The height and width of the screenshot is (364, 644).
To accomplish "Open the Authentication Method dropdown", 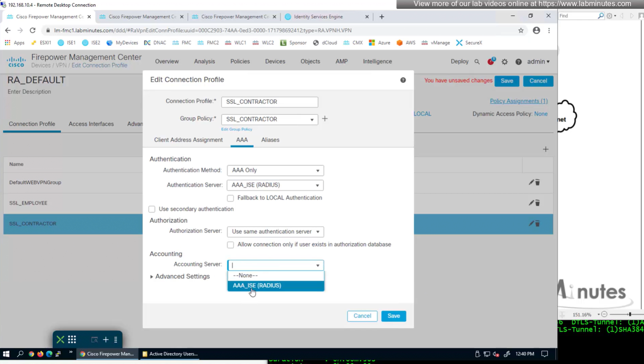I will pyautogui.click(x=275, y=171).
